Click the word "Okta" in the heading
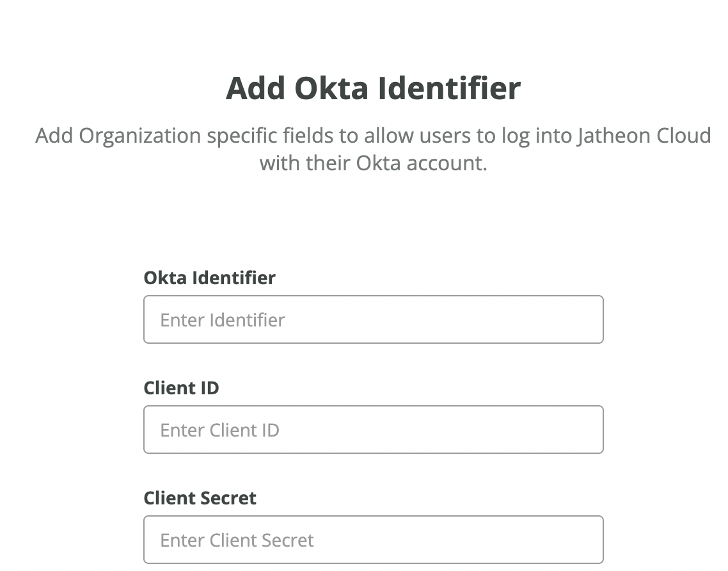 (331, 88)
